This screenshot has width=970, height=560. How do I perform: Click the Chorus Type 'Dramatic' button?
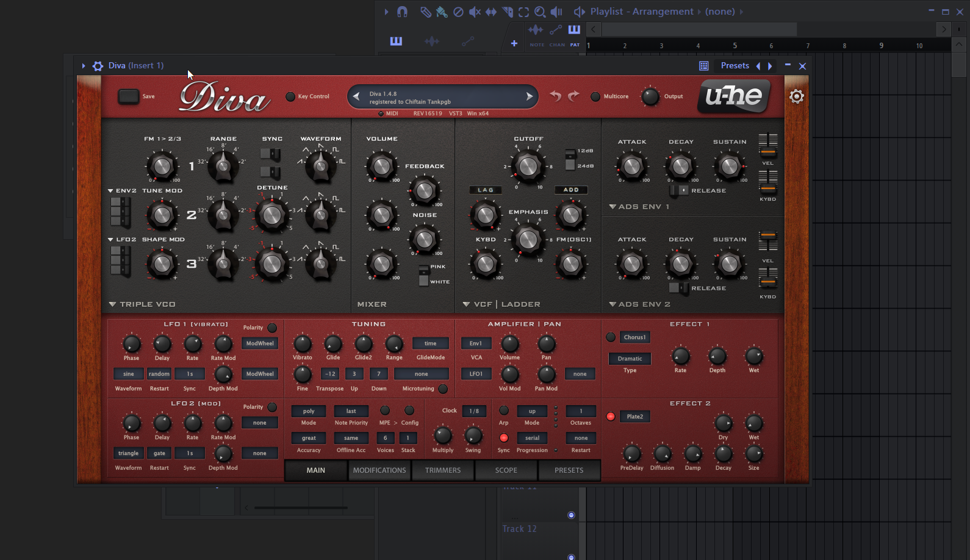point(630,359)
